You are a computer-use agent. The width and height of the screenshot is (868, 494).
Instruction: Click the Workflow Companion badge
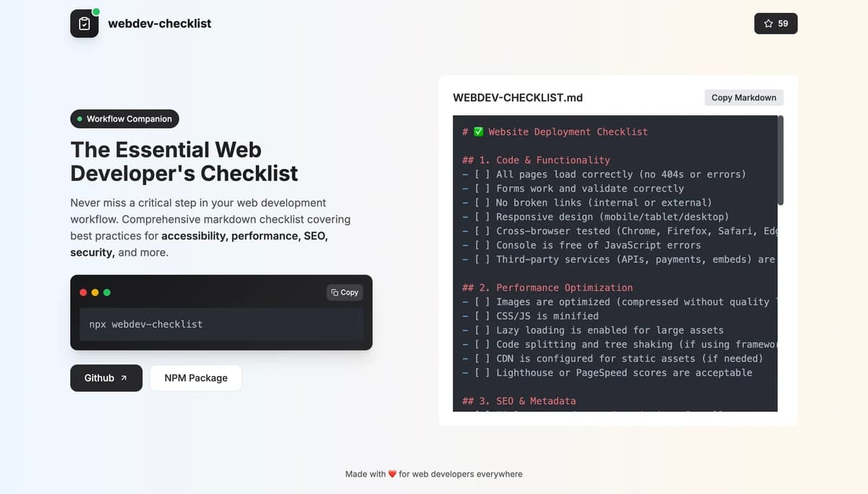[x=124, y=119]
